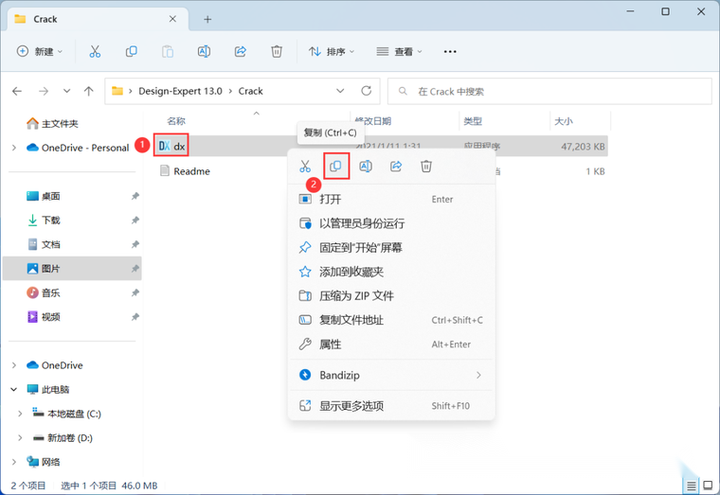The width and height of the screenshot is (720, 495).
Task: Click the Paste icon in the toolbar
Action: point(168,51)
